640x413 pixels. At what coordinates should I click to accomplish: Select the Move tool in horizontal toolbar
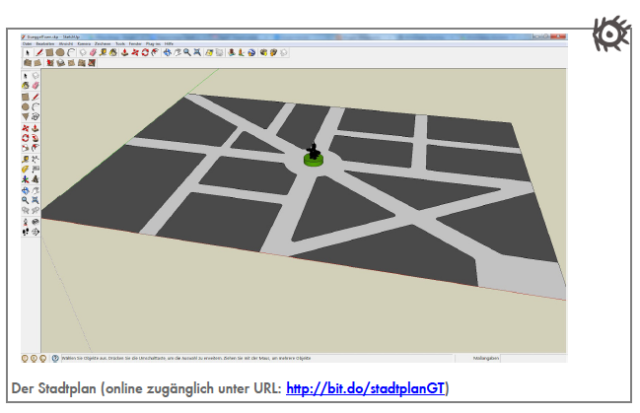click(135, 52)
